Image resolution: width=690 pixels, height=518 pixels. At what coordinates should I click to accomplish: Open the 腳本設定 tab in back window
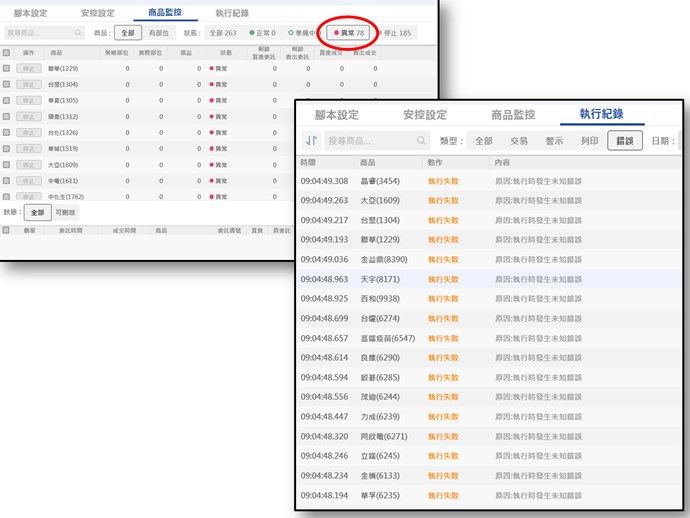pyautogui.click(x=32, y=13)
